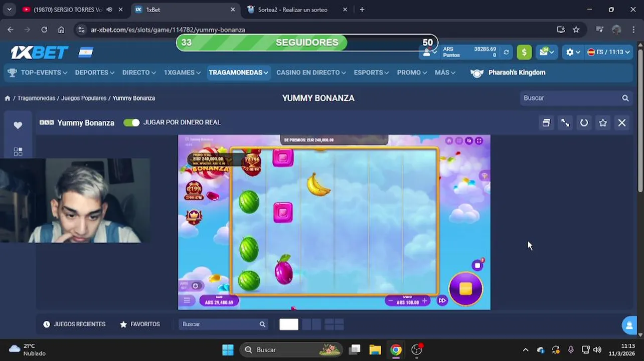Screen dimensions: 644x361
Task: Expand game to full screen arrows icon
Action: (565, 123)
